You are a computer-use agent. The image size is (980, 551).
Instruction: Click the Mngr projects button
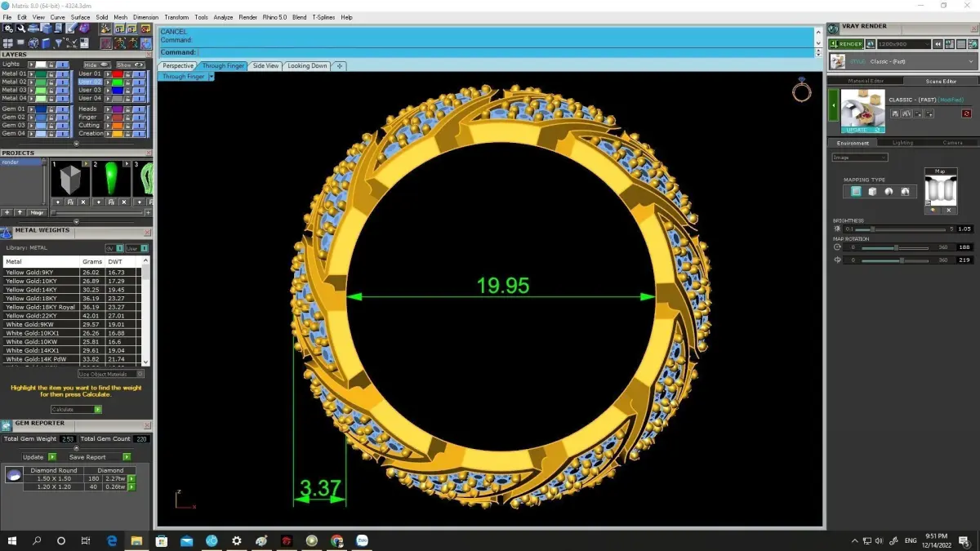37,212
